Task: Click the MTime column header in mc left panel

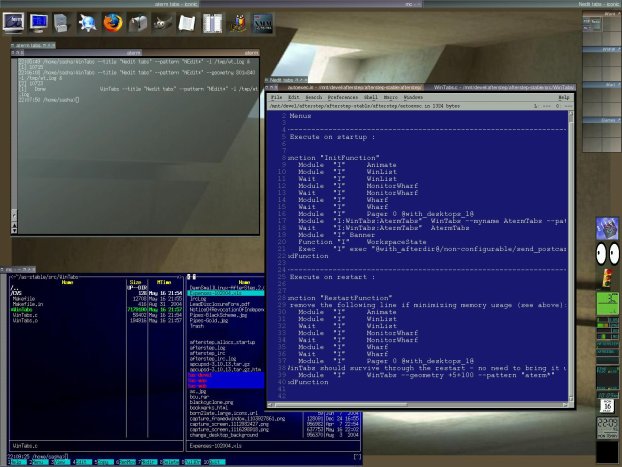Action: [163, 282]
